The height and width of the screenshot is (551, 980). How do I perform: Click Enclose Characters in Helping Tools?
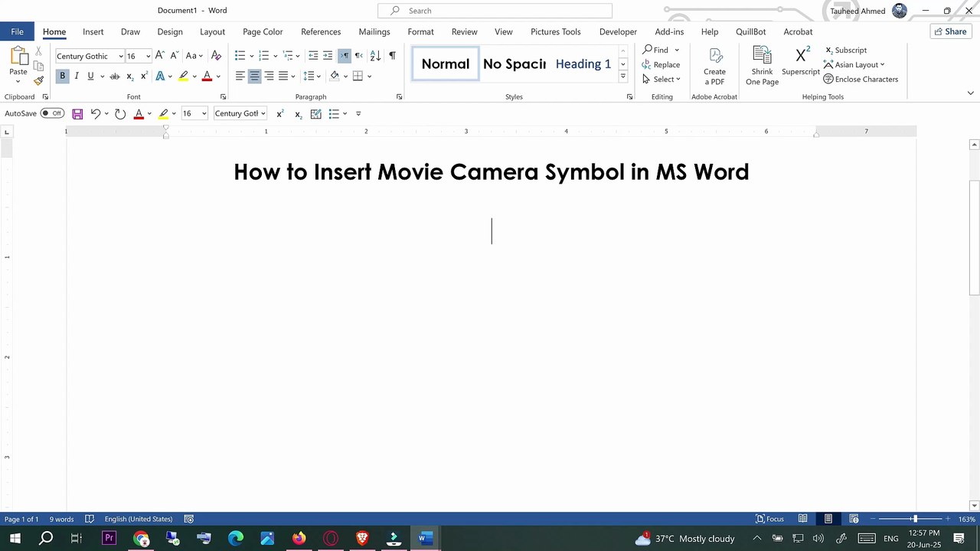coord(861,80)
